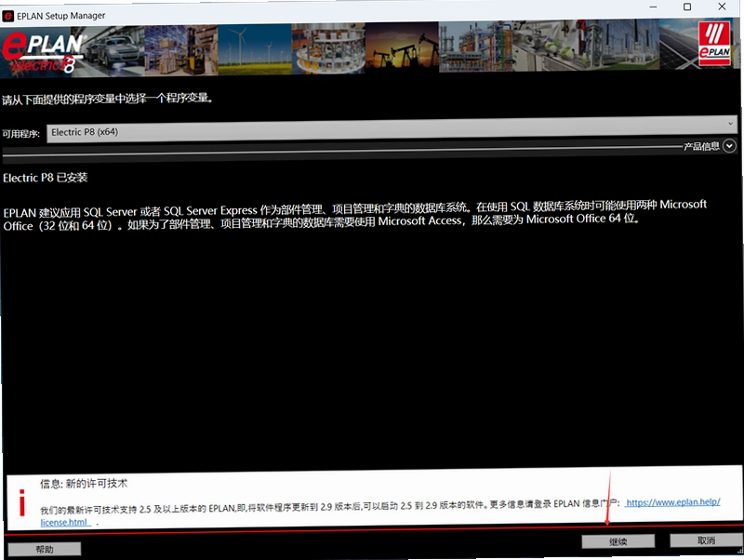
Task: Close the EPLAN Setup Manager window
Action: click(722, 7)
